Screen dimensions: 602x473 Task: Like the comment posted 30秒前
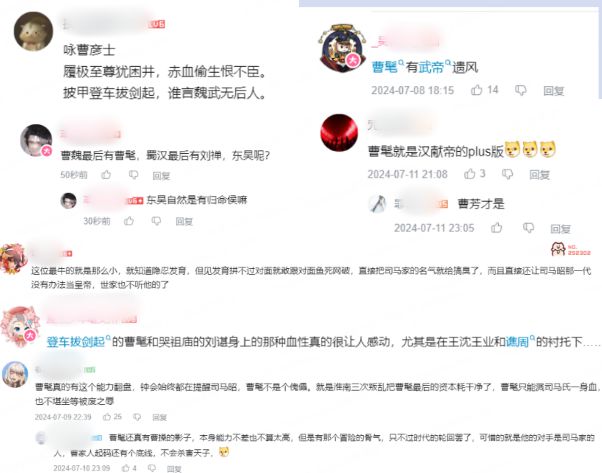(x=129, y=221)
